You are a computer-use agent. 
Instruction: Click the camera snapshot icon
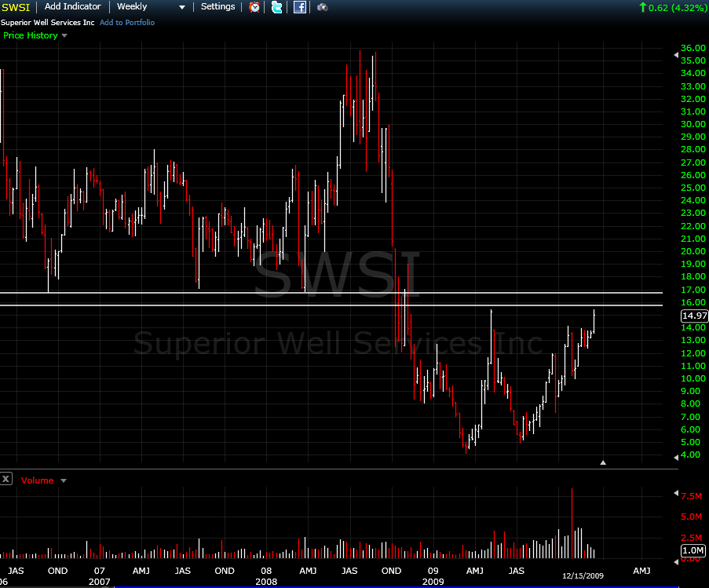coord(323,7)
